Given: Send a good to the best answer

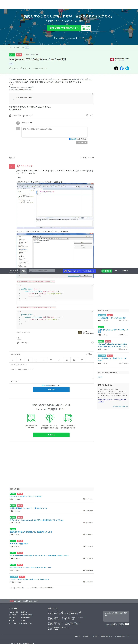Looking at the screenshot, I should (x=23, y=343).
